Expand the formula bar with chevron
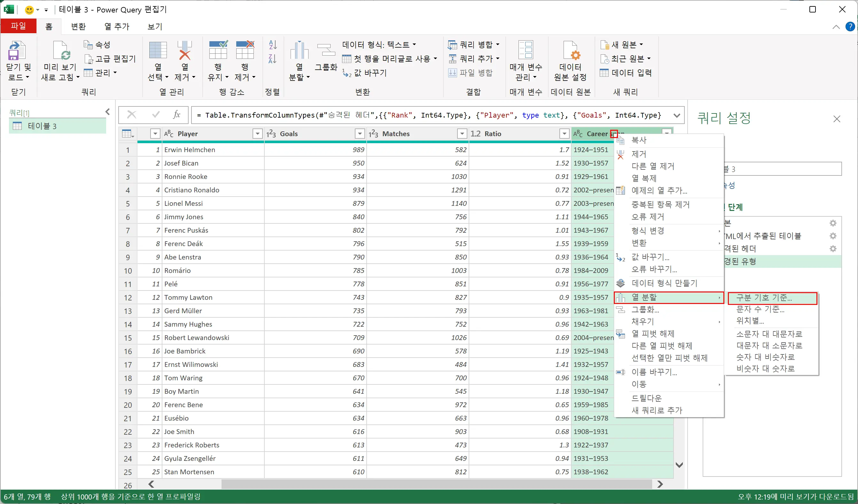Viewport: 858px width, 504px height. click(676, 115)
